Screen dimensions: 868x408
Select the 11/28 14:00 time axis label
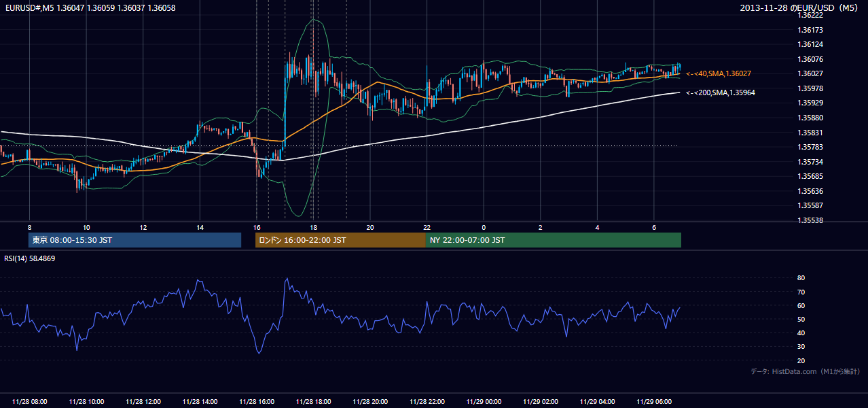coord(200,402)
